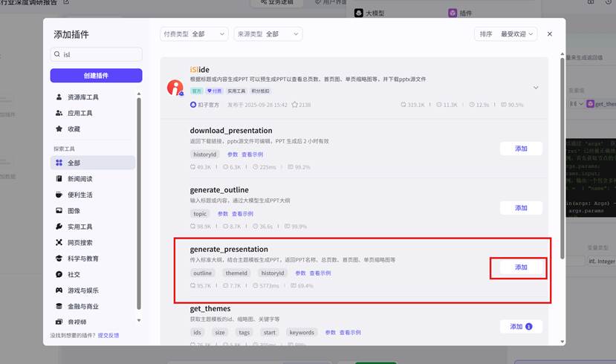616x364 pixels.
Task: Click the sidebar scroll-down arrow
Action: pyautogui.click(x=139, y=320)
